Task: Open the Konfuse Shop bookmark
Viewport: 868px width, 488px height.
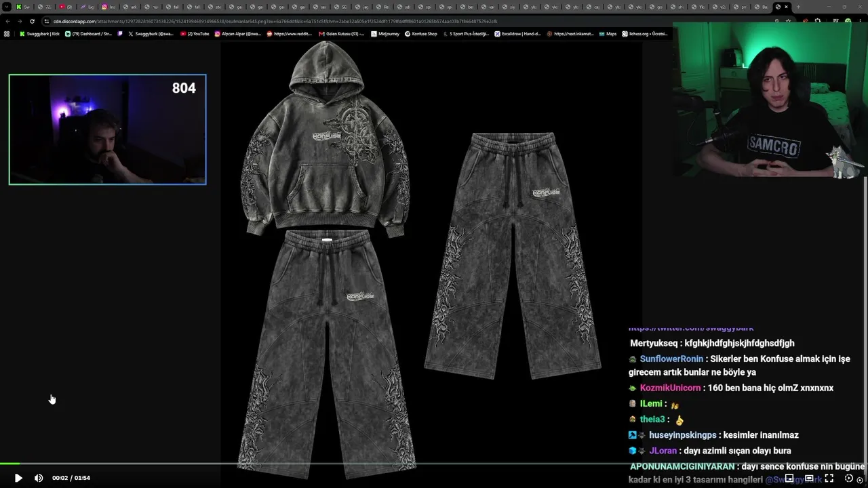Action: pyautogui.click(x=421, y=33)
